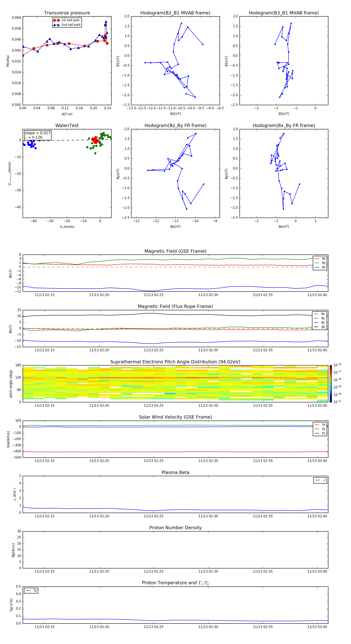Click the 'Magnetic Field (Flux Rope Frame)' title

click(x=175, y=307)
